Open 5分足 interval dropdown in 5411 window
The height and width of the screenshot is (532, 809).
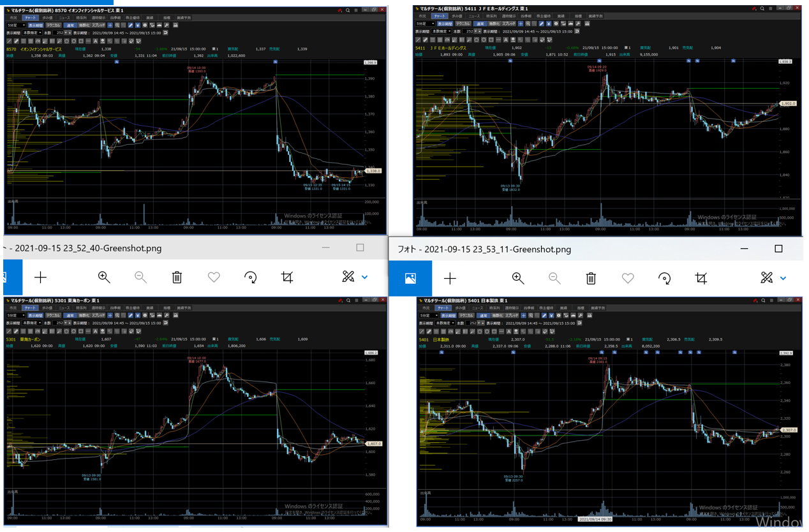pos(426,24)
